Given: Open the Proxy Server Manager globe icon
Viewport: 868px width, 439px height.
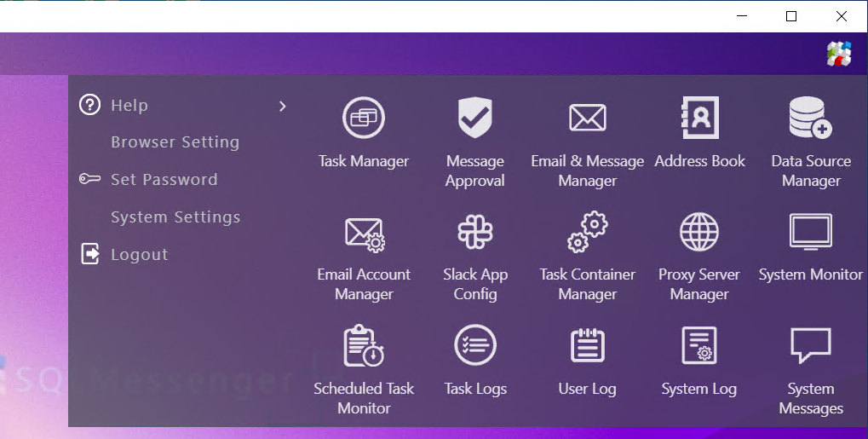Looking at the screenshot, I should point(699,232).
